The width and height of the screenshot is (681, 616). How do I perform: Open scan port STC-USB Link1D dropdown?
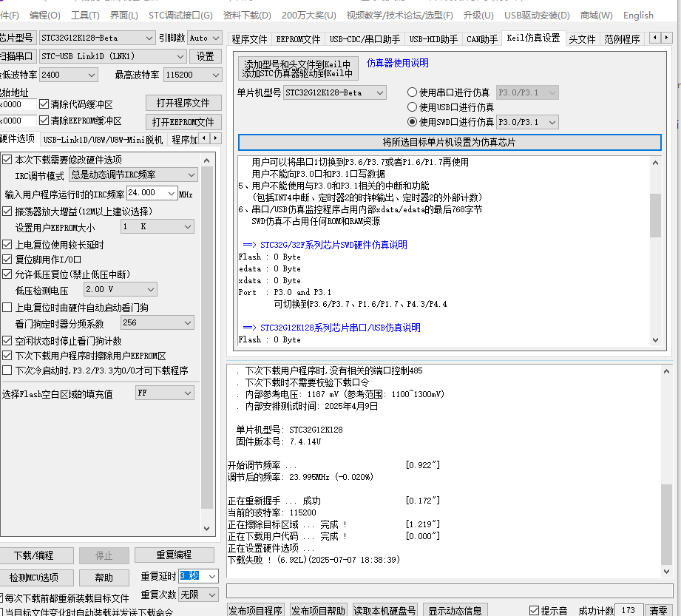tap(113, 56)
